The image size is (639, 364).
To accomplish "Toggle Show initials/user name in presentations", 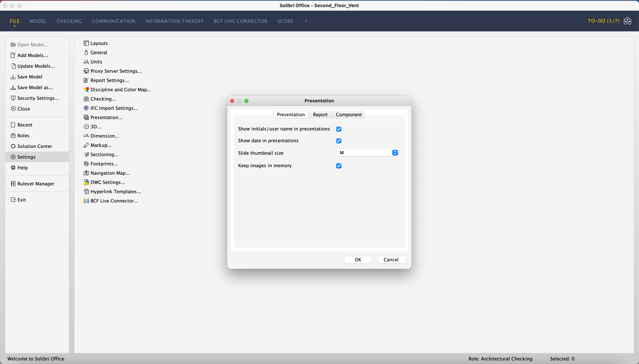I will 339,129.
